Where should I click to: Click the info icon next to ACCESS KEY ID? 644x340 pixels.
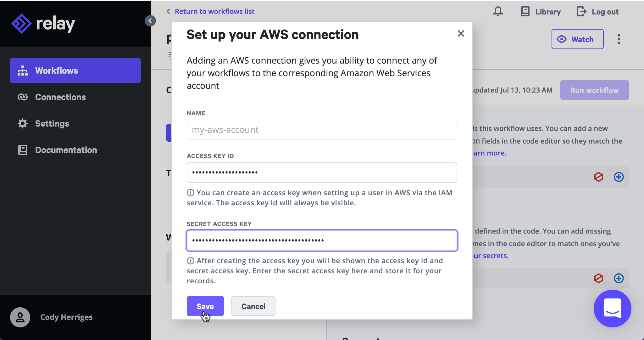191,192
